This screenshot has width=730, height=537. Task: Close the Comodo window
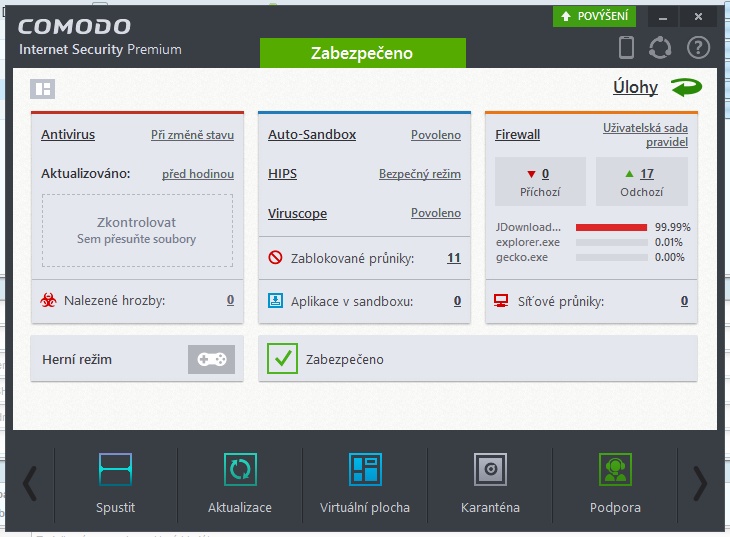point(698,17)
